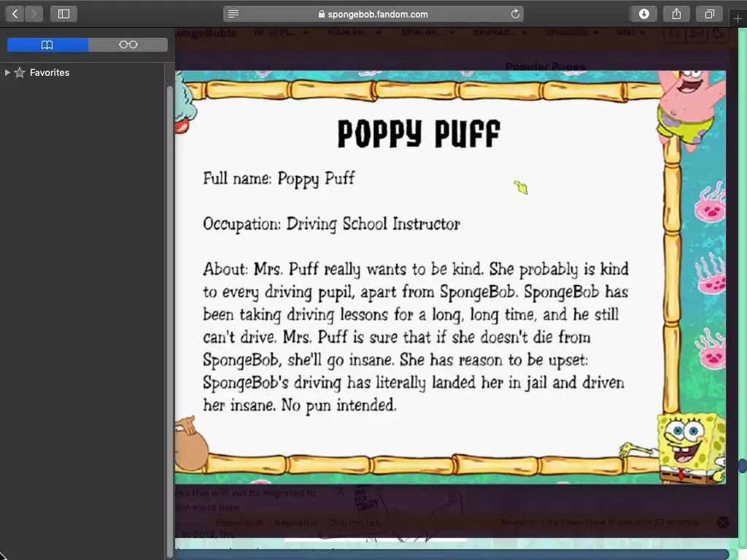Click the dimmed wiki search magnifier icon
Image resolution: width=747 pixels, height=560 pixels.
coord(673,34)
